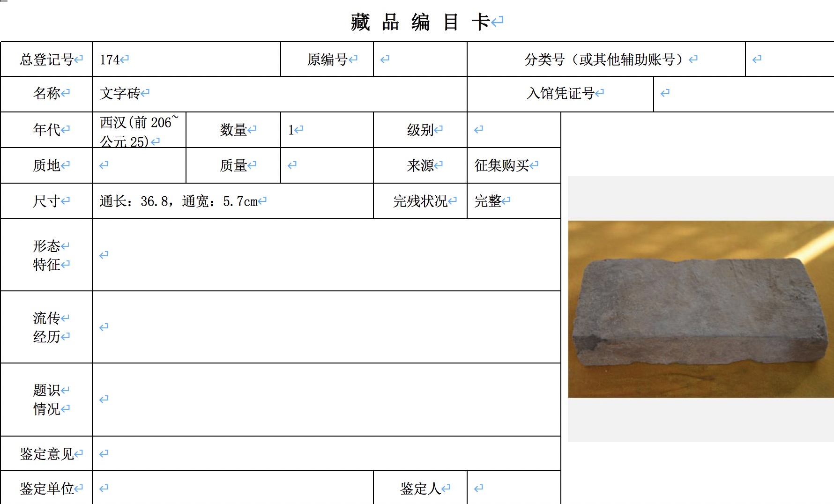The height and width of the screenshot is (504, 834).
Task: Select the value 174 cell
Action: [186, 59]
